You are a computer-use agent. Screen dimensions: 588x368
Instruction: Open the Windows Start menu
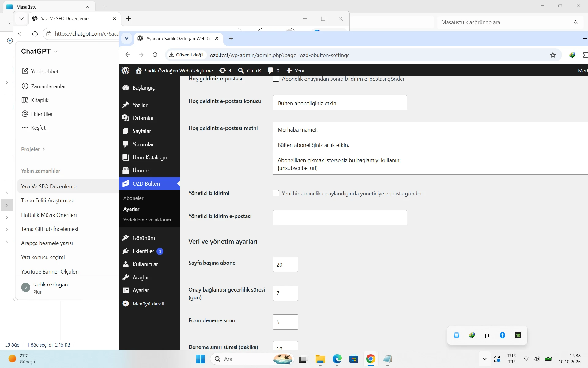[200, 359]
